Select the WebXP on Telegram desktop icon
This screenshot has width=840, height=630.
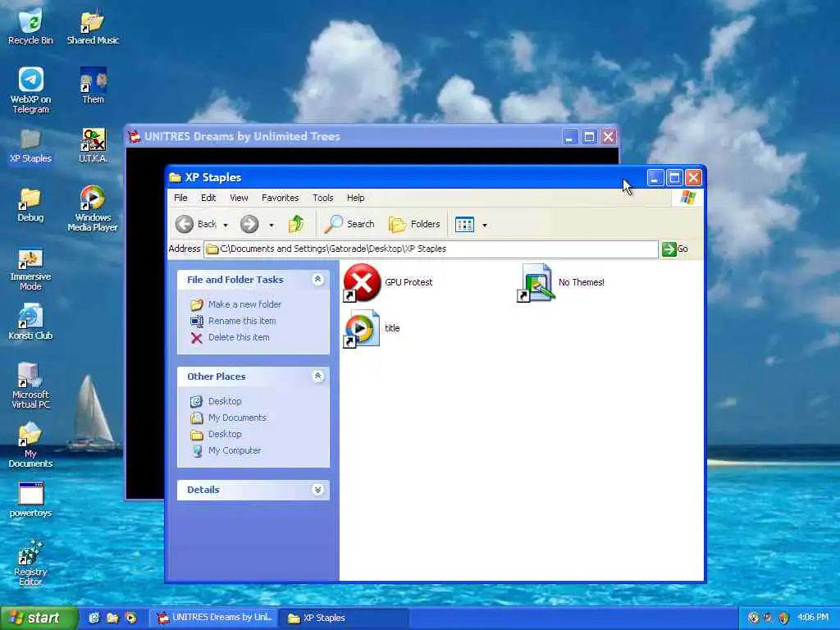30,90
